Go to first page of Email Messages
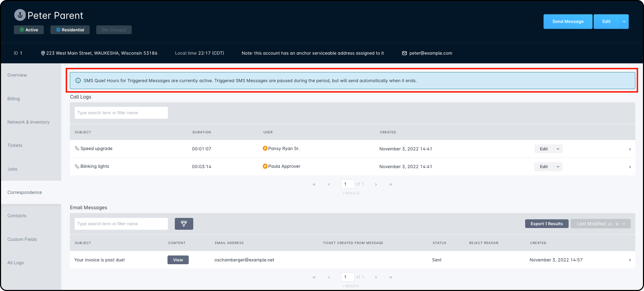 [314, 277]
